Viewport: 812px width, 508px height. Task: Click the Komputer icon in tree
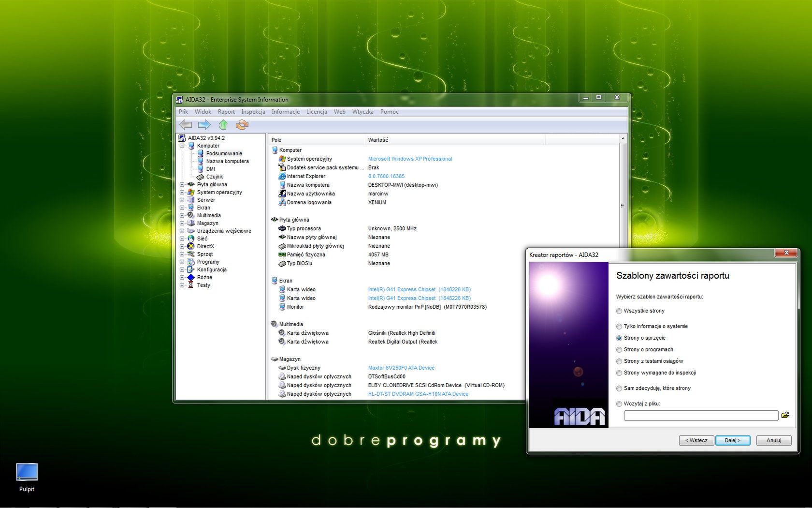[191, 146]
